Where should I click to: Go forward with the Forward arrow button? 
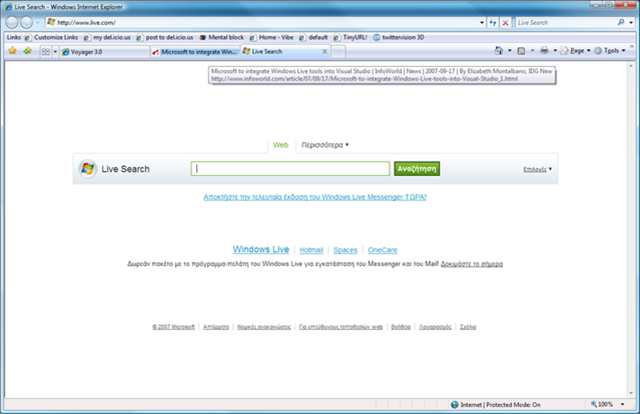[x=27, y=22]
